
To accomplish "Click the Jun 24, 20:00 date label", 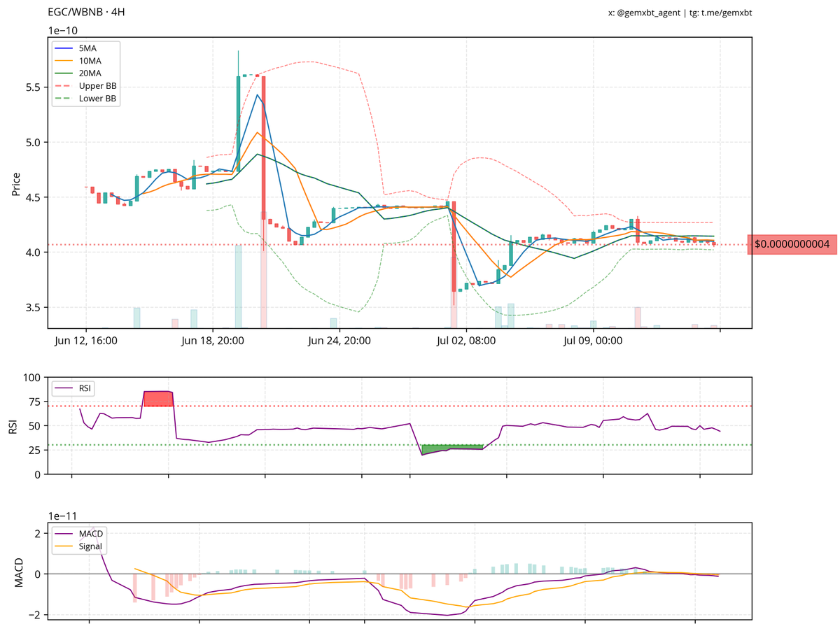I will tap(339, 341).
